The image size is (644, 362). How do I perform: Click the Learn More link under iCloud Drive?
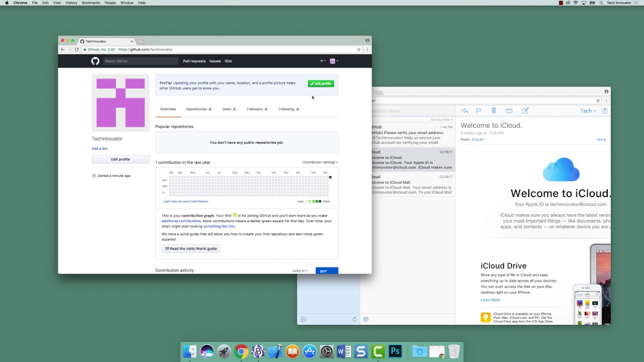pyautogui.click(x=490, y=300)
